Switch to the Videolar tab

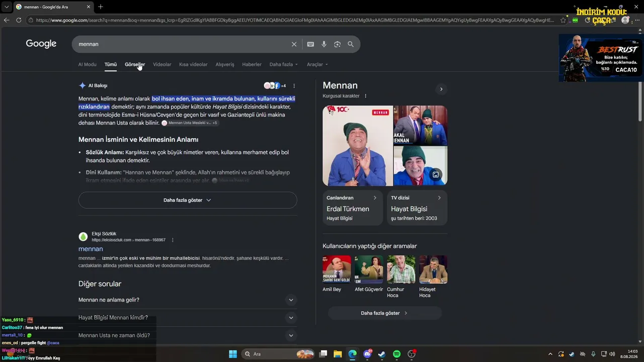162,64
